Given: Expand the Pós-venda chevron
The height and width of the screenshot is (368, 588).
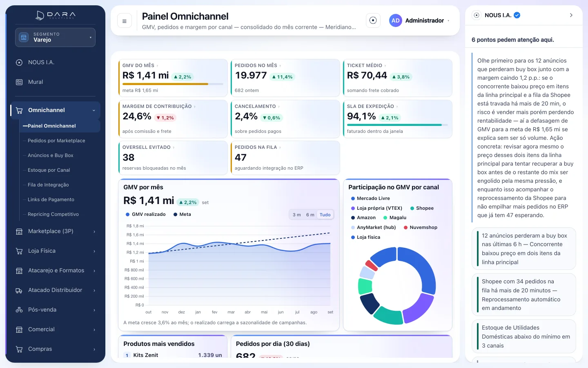Looking at the screenshot, I should (x=94, y=310).
